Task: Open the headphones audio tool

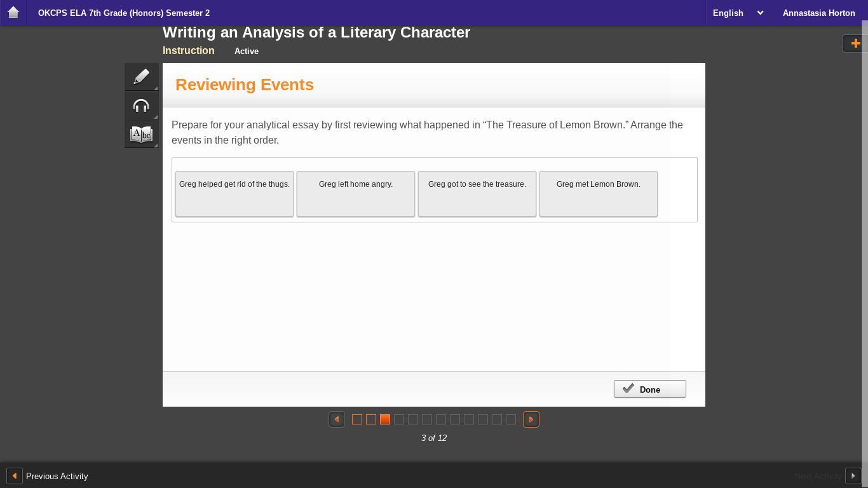Action: click(141, 106)
